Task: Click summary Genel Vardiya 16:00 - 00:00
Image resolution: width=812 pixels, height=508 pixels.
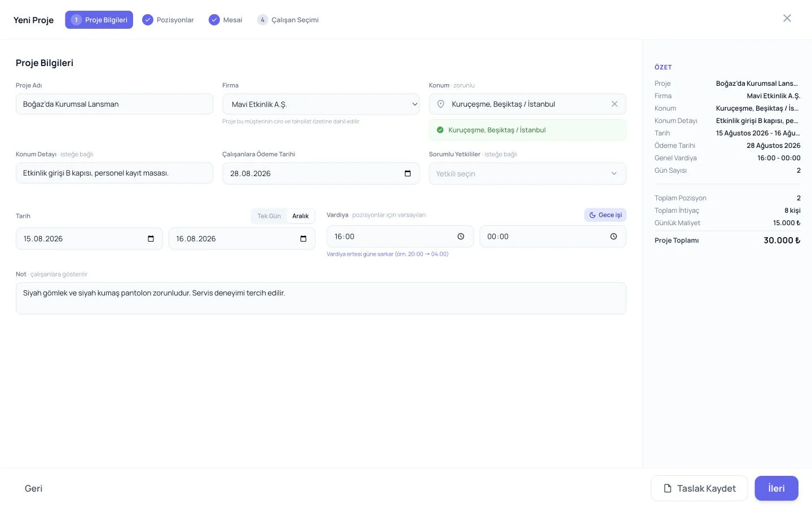Action: coord(779,158)
